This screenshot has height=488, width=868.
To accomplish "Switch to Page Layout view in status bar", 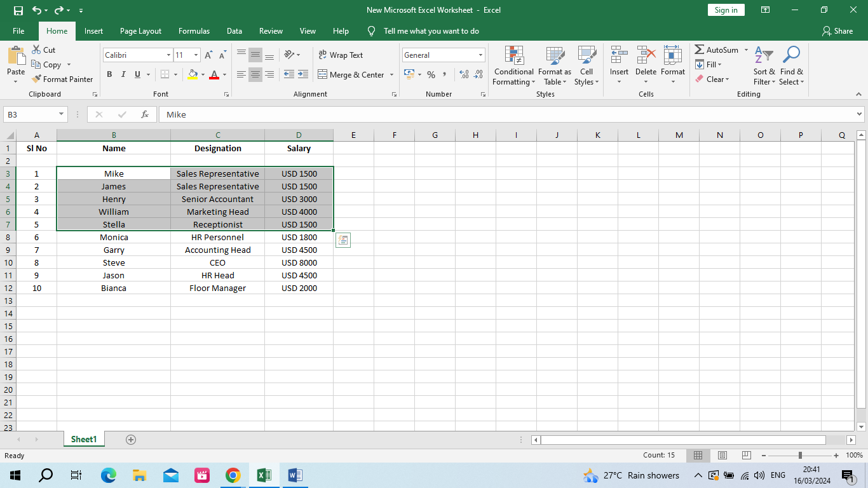I will click(722, 455).
